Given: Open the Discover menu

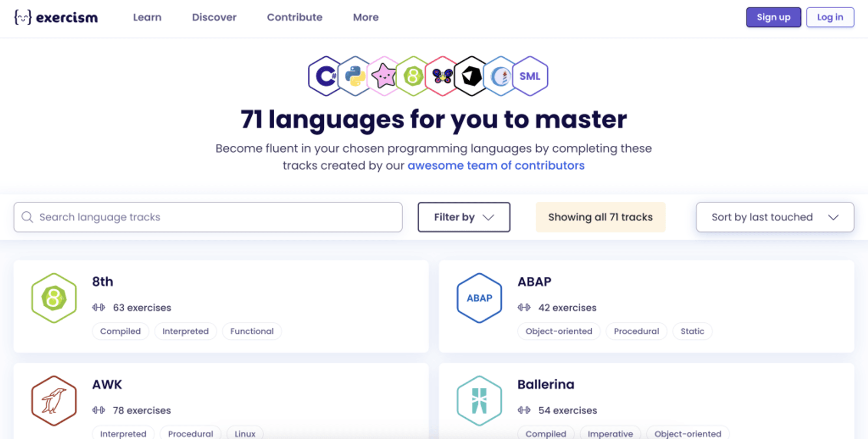Looking at the screenshot, I should 214,17.
